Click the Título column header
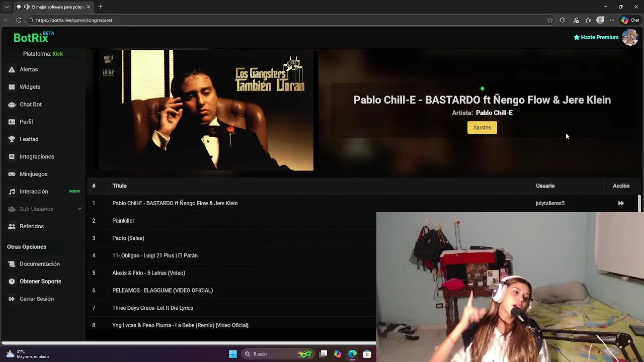Image resolution: width=644 pixels, height=362 pixels. coord(119,186)
